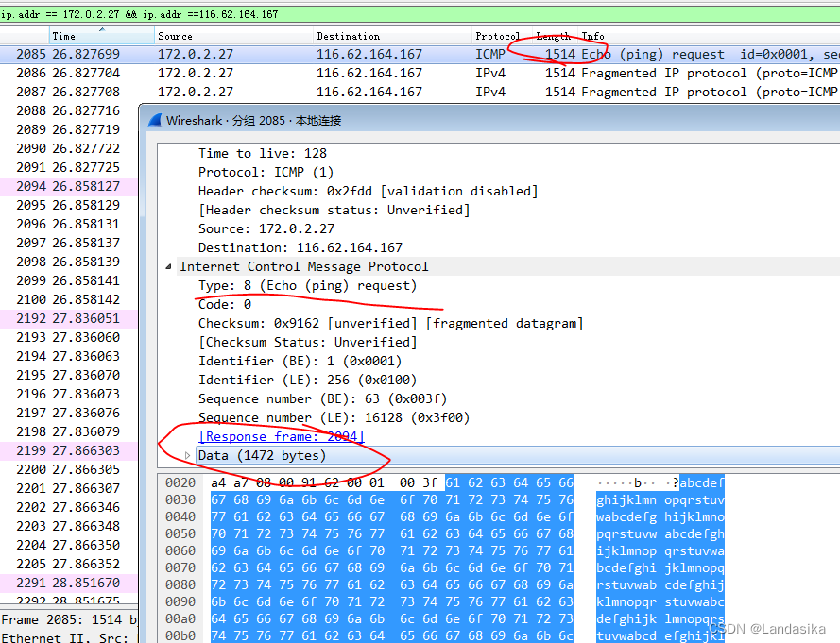Select the Checksum: 0x9162 field
Screen dimensions: 840x643
point(390,323)
